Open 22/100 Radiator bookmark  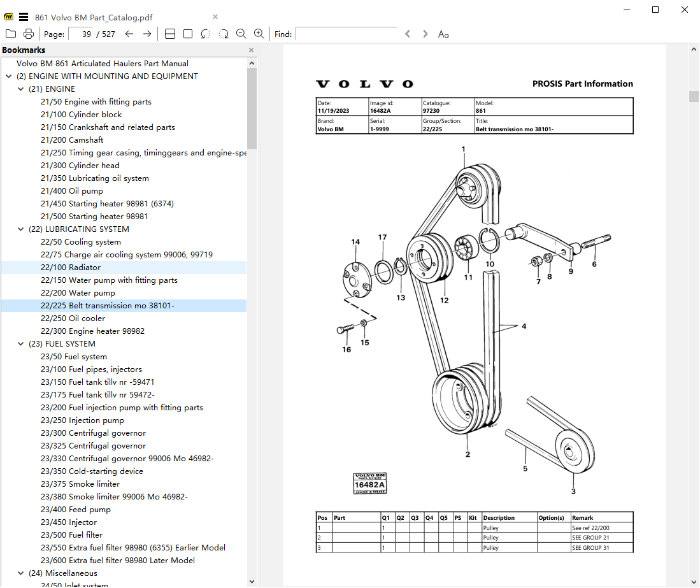[71, 268]
